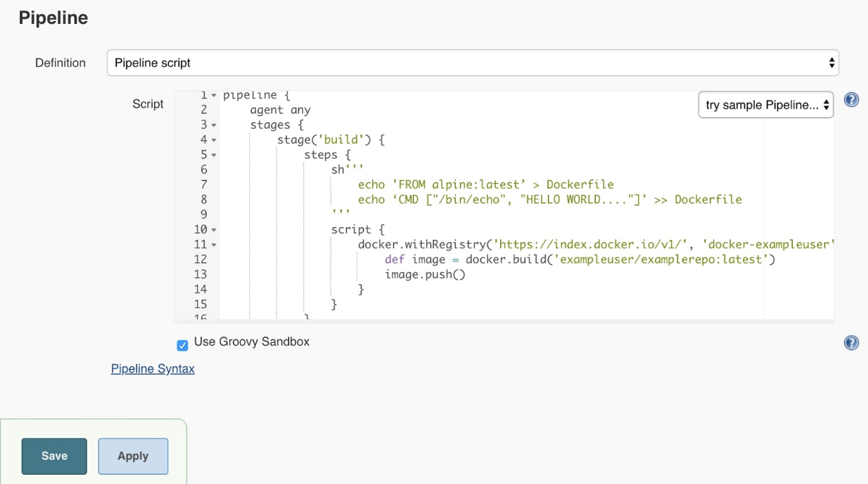The image size is (868, 484).
Task: Open the try sample Pipeline dropdown
Action: 766,104
